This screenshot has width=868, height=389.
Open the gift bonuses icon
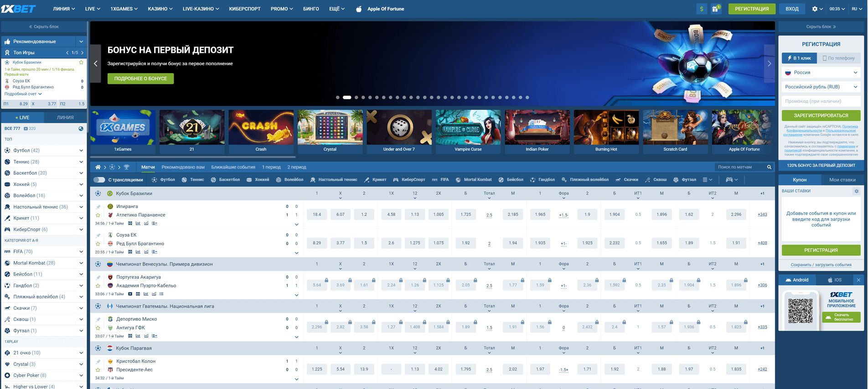716,9
